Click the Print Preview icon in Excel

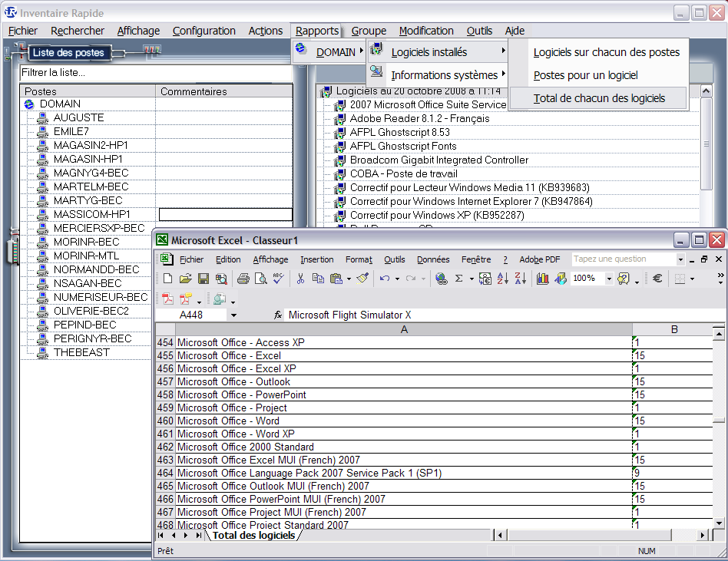pyautogui.click(x=261, y=279)
